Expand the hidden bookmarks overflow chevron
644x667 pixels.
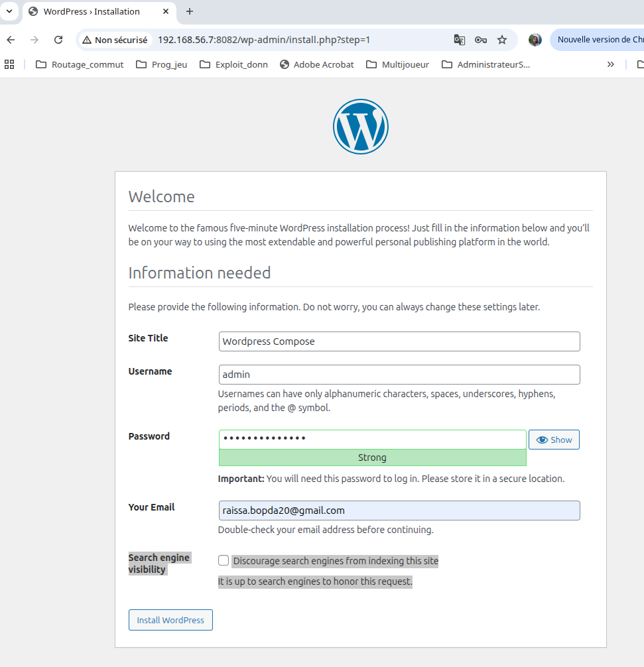610,64
